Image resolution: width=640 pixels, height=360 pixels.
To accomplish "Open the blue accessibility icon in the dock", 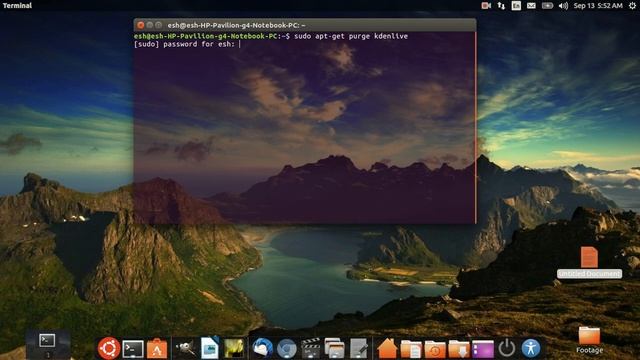I will [531, 348].
